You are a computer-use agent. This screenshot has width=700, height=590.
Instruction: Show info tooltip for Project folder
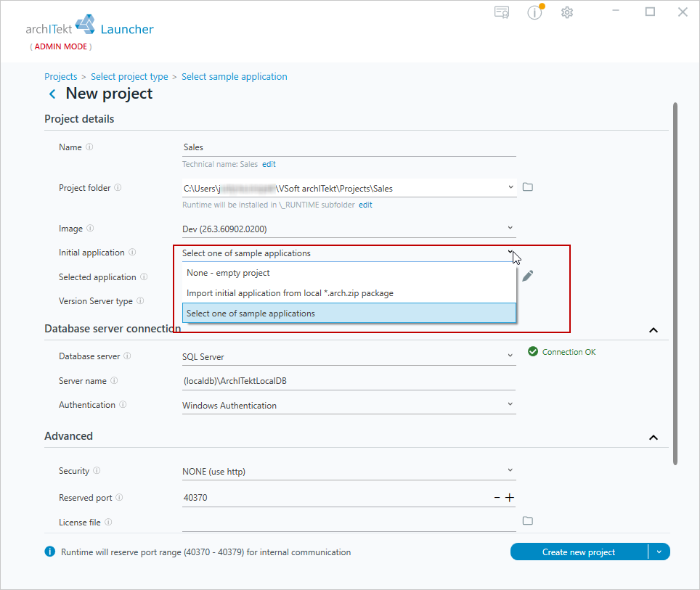[118, 187]
